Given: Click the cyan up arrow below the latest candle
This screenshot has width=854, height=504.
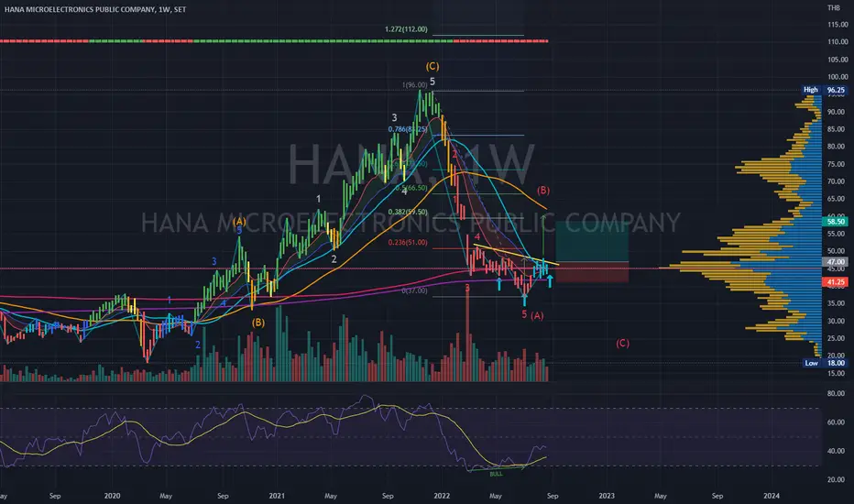Looking at the screenshot, I should click(550, 281).
